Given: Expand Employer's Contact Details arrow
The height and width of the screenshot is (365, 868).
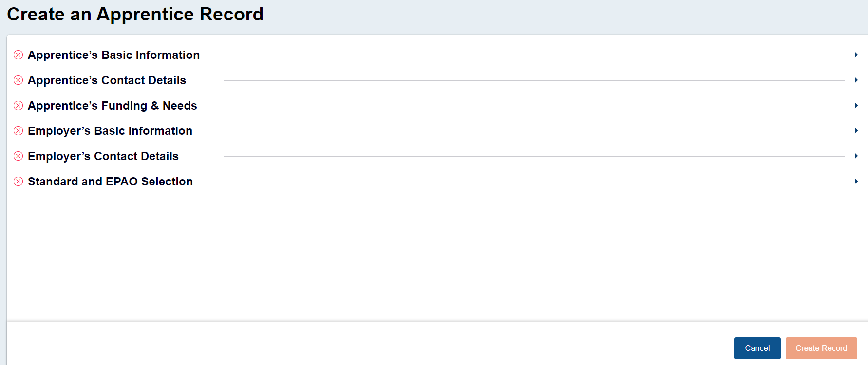Looking at the screenshot, I should click(856, 156).
